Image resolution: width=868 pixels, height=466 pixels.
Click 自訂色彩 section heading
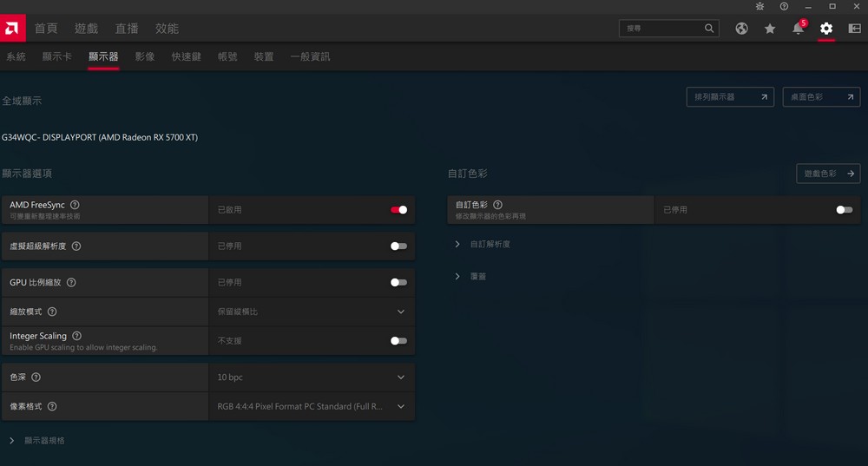(468, 174)
